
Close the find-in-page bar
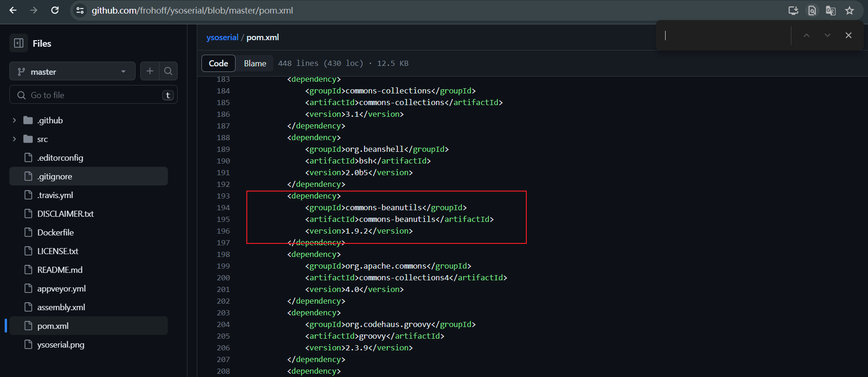point(848,36)
